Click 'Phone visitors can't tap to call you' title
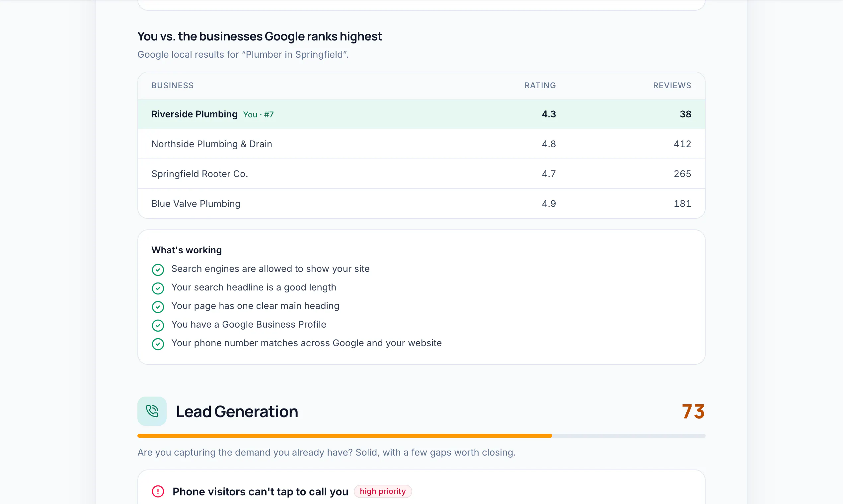This screenshot has width=843, height=504. [261, 491]
